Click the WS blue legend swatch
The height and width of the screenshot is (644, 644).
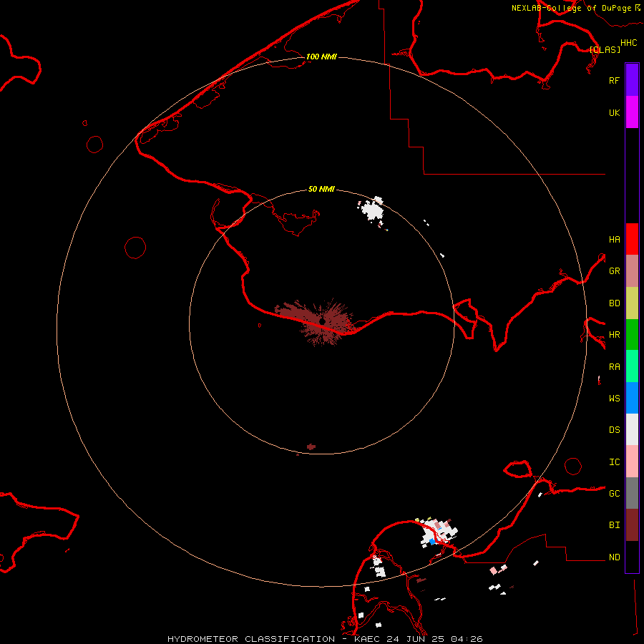coord(632,398)
